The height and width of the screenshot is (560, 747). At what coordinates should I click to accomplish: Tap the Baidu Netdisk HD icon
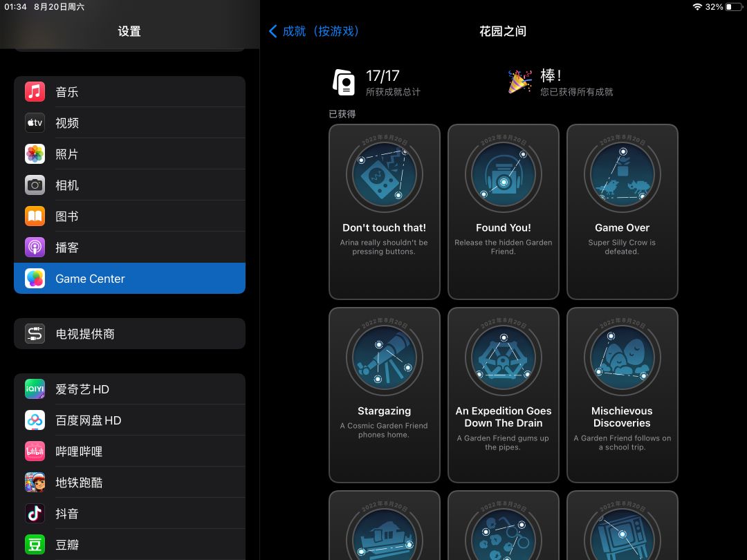(35, 420)
